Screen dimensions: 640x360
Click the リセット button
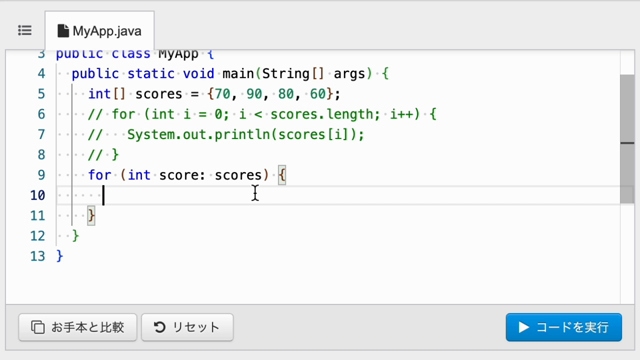coord(187,327)
